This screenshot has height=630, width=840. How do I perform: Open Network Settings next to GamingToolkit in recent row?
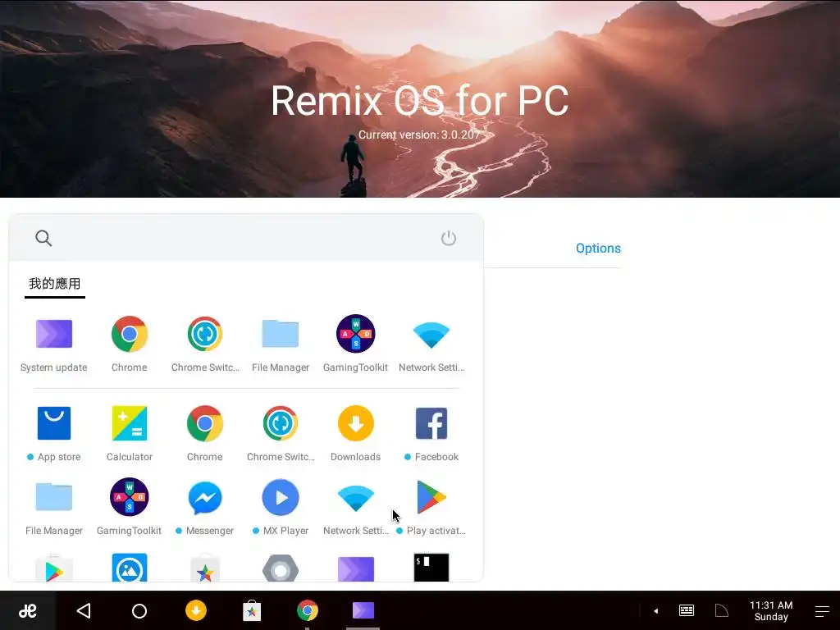click(431, 336)
